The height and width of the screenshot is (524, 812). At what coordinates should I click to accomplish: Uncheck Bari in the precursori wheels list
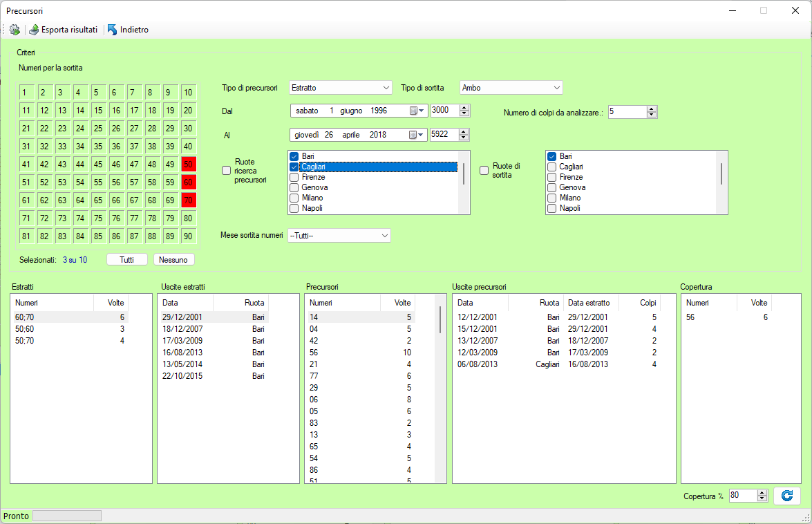tap(294, 156)
